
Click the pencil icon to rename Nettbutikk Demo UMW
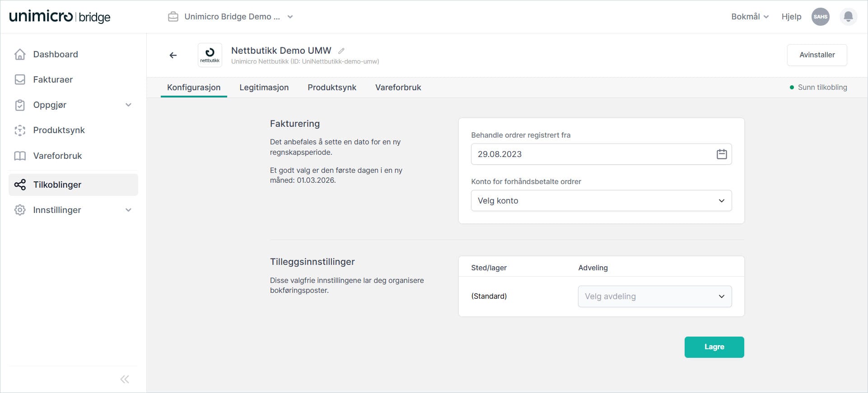[x=341, y=51]
